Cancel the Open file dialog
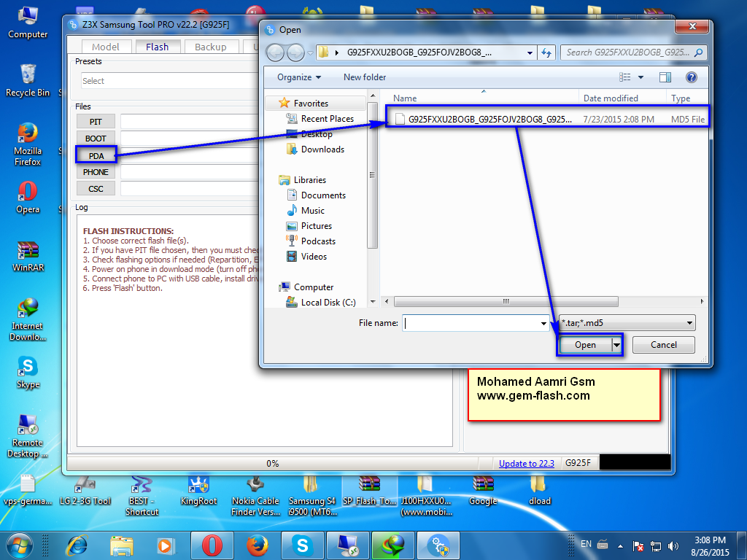Image resolution: width=747 pixels, height=560 pixels. click(x=663, y=345)
